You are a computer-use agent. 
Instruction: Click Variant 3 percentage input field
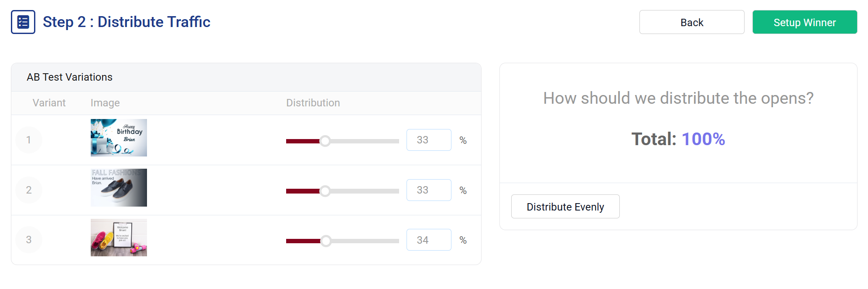(429, 239)
